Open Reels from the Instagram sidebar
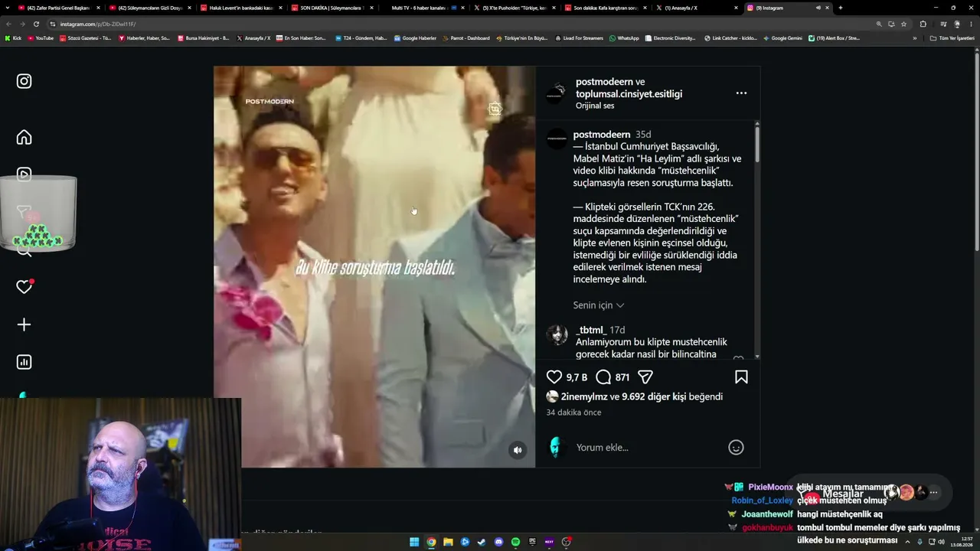This screenshot has width=980, height=551. point(24,174)
